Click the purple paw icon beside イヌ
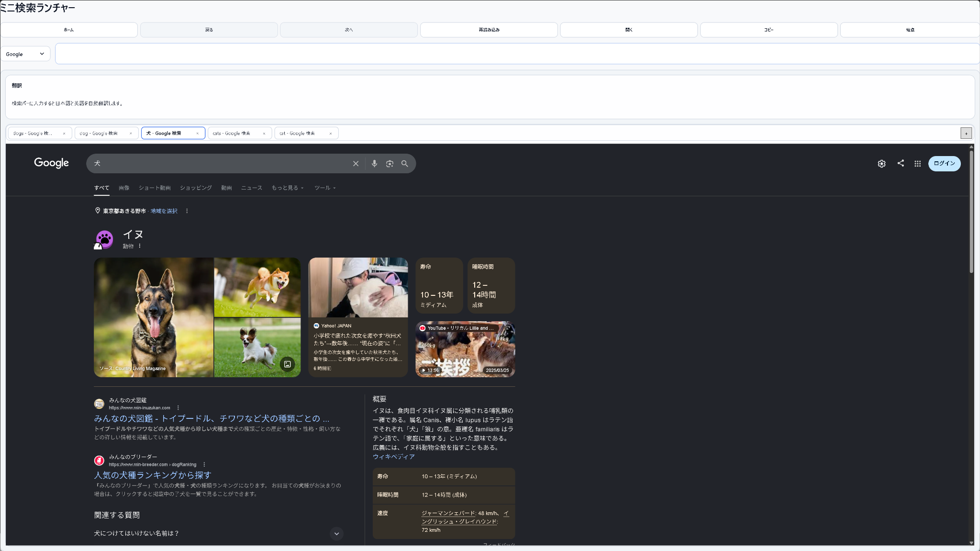The width and height of the screenshot is (980, 551). tap(104, 239)
